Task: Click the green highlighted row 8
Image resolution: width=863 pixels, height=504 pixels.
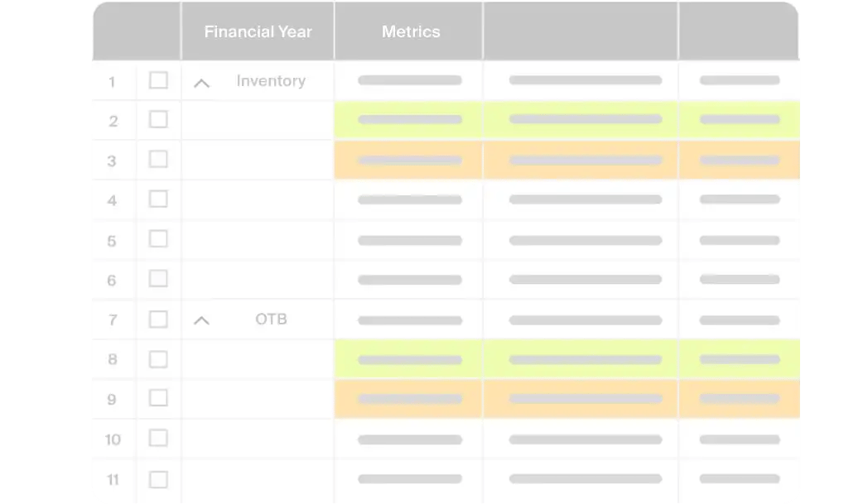Action: (566, 358)
